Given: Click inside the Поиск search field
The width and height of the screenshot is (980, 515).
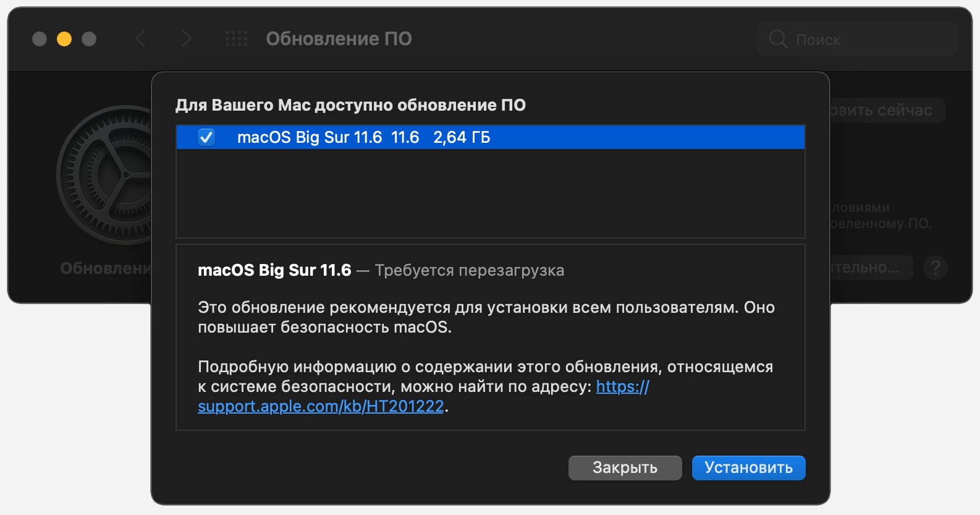Looking at the screenshot, I should (865, 40).
